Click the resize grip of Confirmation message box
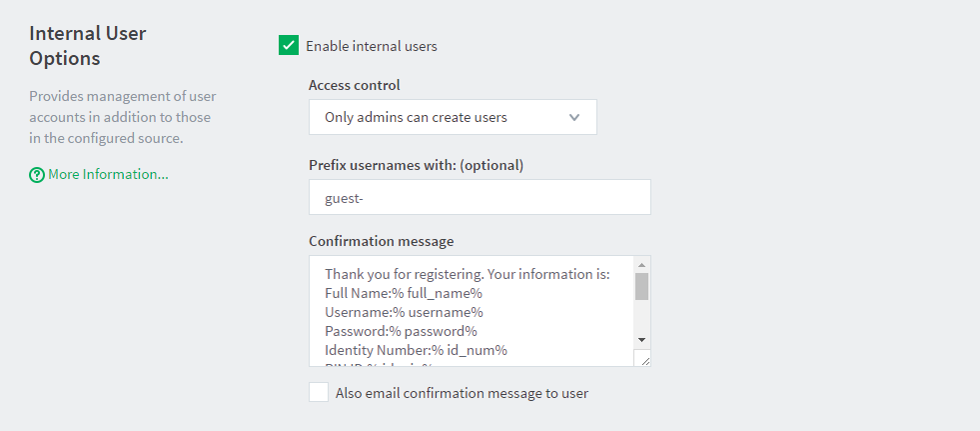980x431 pixels. [x=642, y=358]
